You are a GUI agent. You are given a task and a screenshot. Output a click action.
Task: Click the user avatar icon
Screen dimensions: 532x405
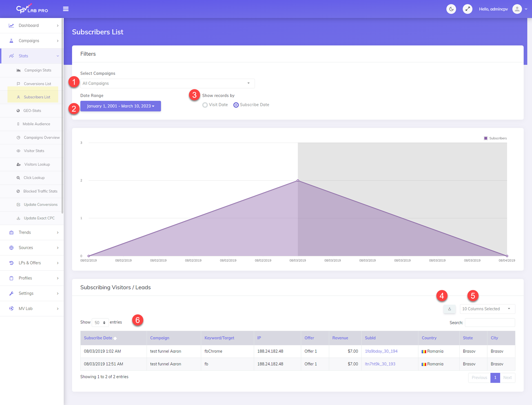tap(517, 9)
